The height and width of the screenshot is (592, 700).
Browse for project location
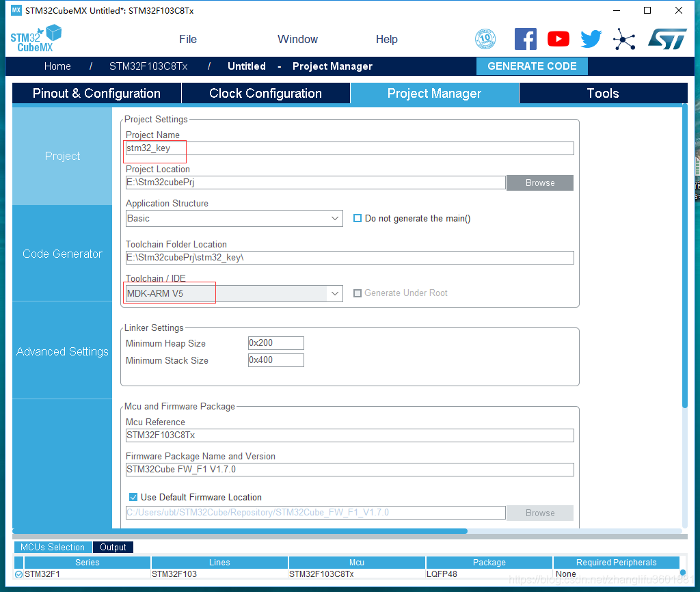(x=540, y=183)
